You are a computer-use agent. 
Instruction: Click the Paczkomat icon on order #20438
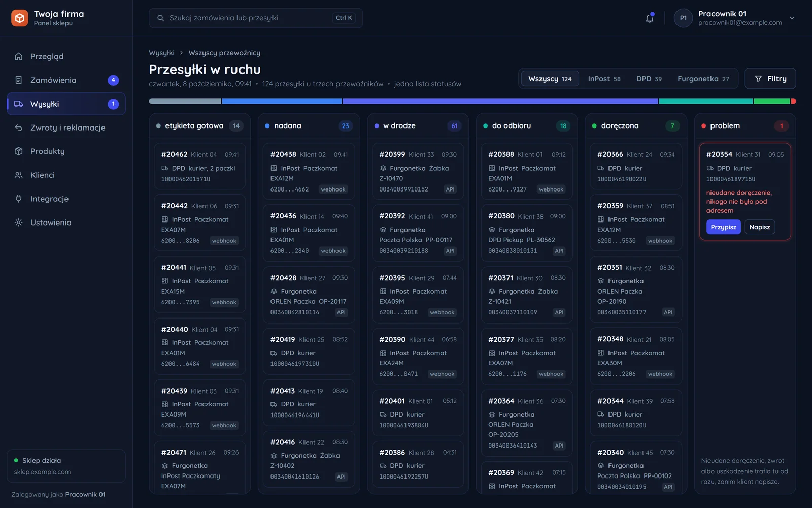(x=274, y=168)
